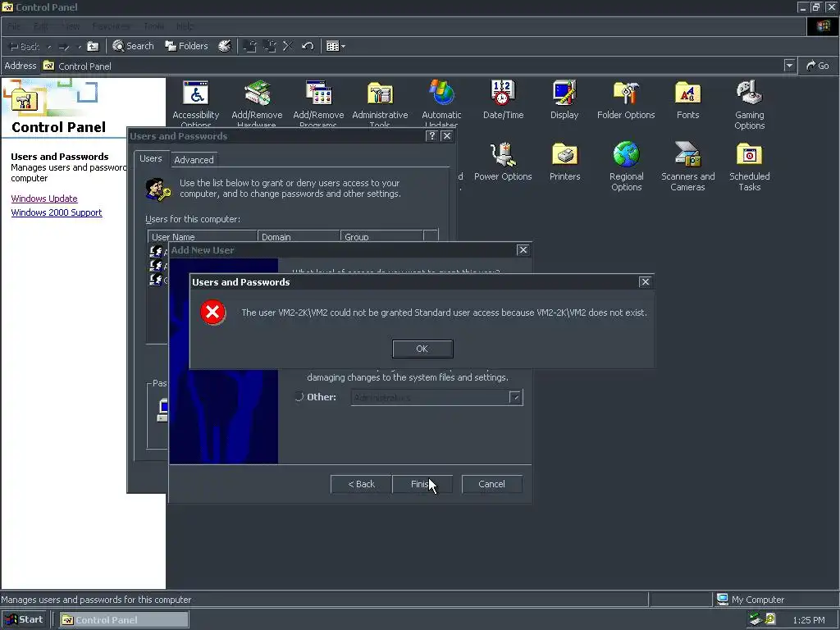Viewport: 840px width, 630px height.
Task: Click Cancel in Add New User
Action: coord(492,484)
